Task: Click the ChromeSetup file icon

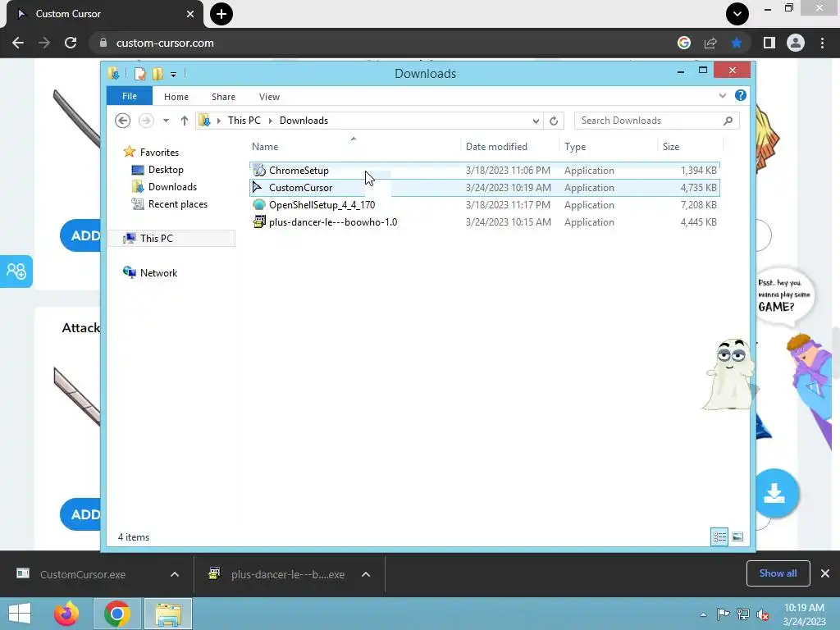Action: [259, 171]
